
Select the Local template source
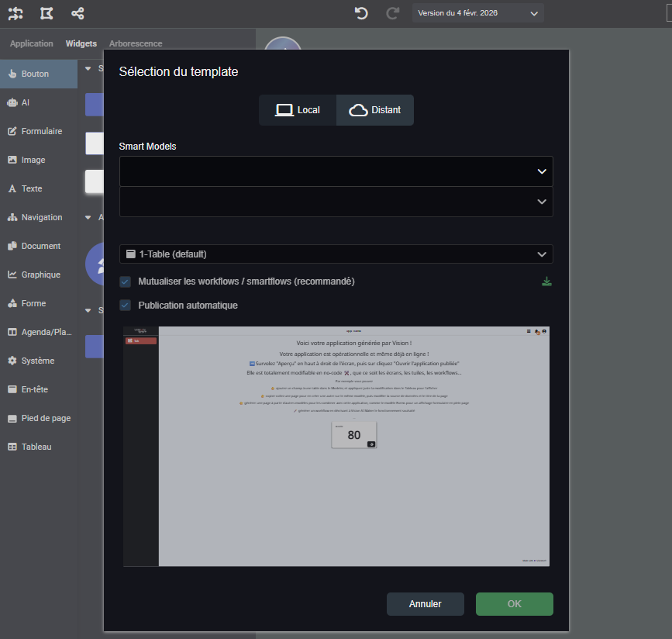tap(298, 110)
